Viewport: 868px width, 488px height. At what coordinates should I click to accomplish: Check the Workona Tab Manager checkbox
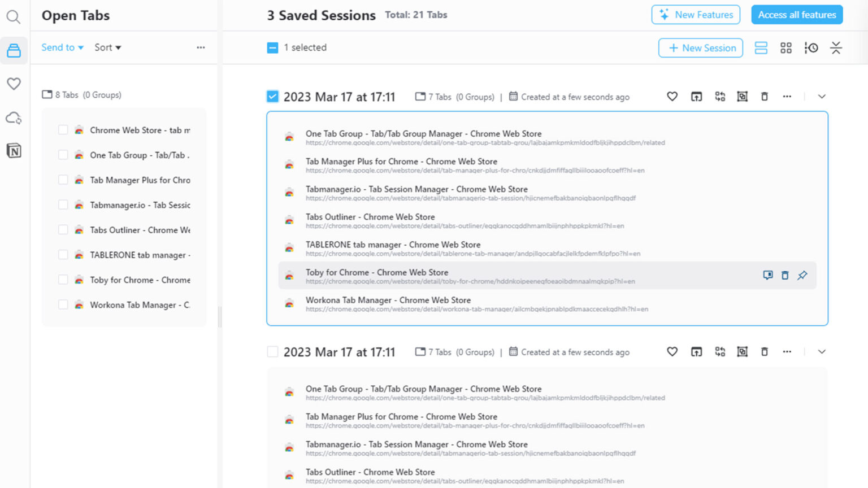click(63, 304)
